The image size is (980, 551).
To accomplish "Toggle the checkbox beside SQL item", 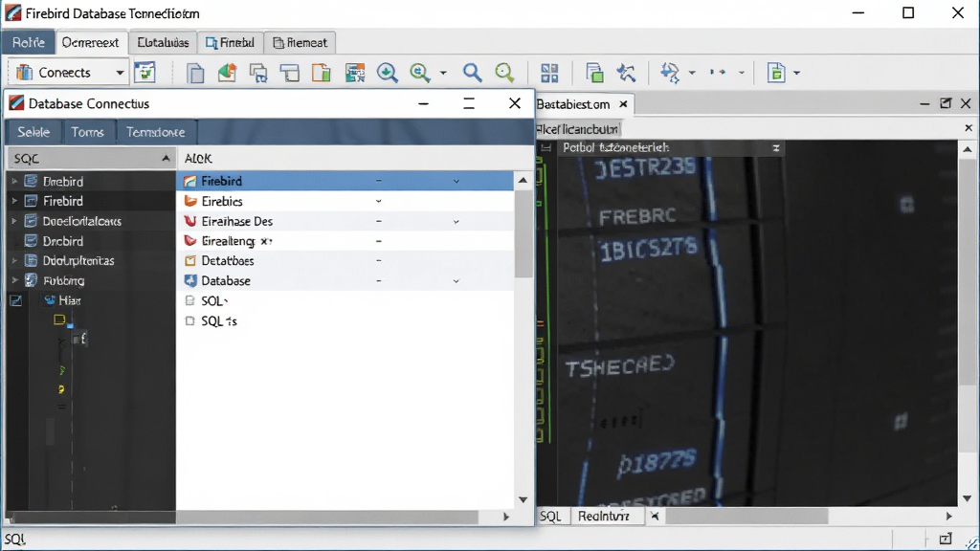I will [190, 301].
